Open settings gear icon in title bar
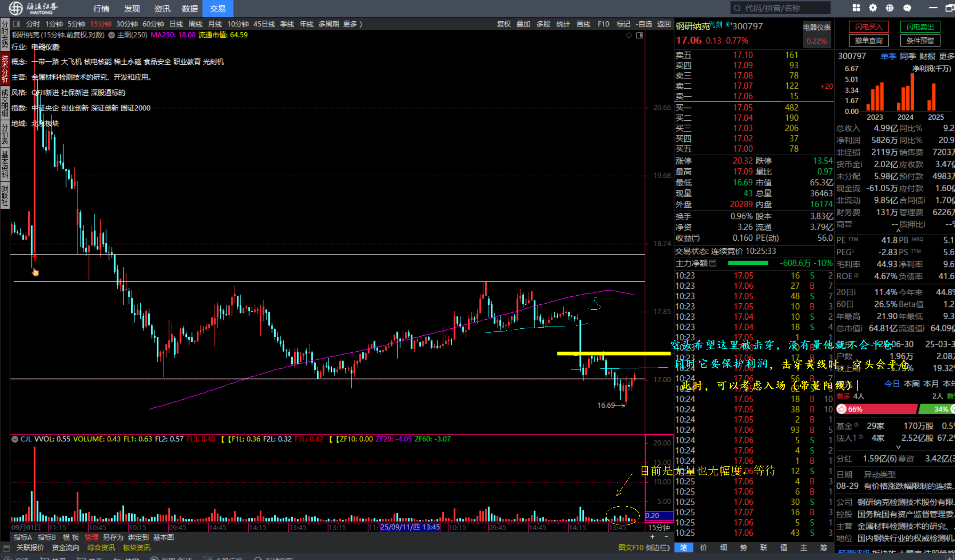The image size is (955, 560). tap(873, 8)
